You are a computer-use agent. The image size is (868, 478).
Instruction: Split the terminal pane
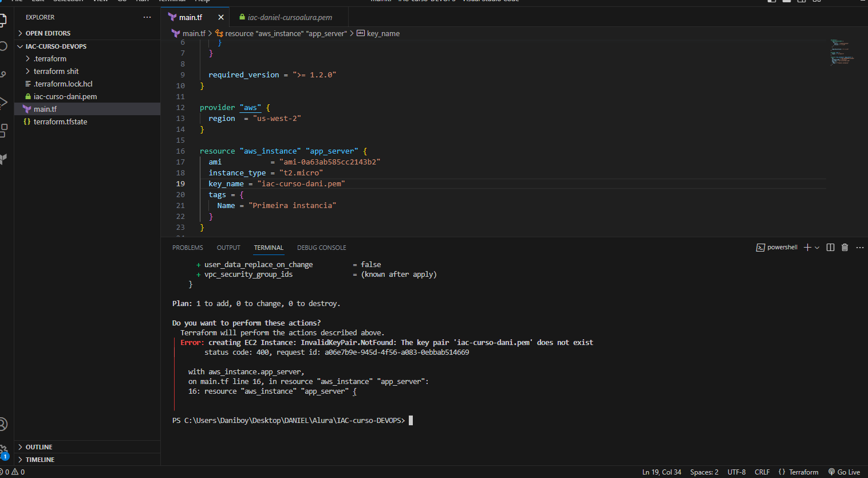point(830,248)
